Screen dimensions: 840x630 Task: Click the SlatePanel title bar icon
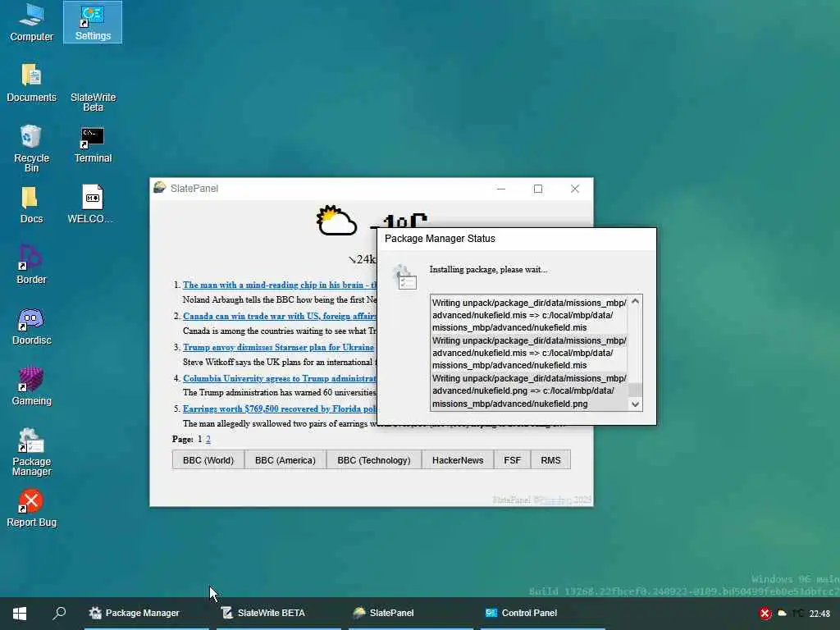click(x=160, y=188)
